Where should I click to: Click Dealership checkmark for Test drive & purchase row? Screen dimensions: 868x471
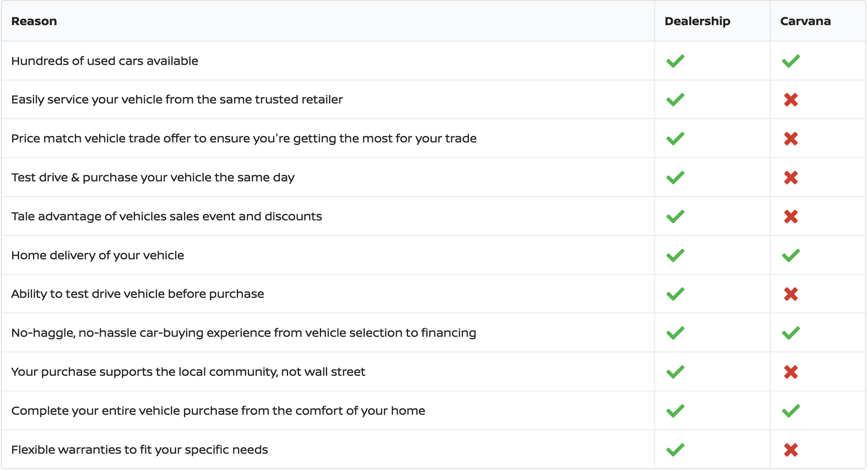coord(675,177)
